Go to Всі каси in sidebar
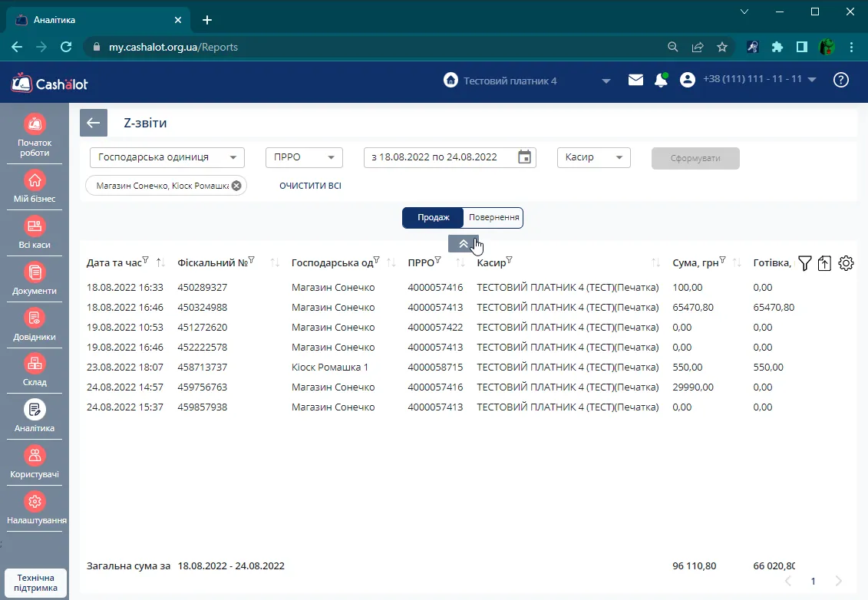 [x=35, y=233]
